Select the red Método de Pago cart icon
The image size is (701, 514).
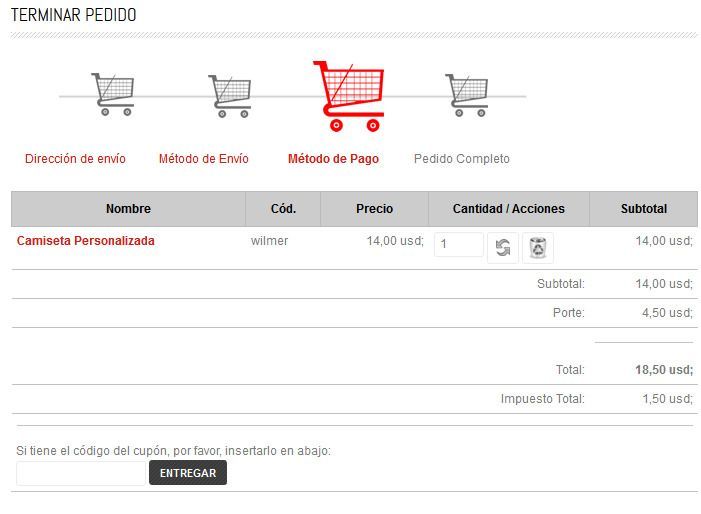(349, 96)
